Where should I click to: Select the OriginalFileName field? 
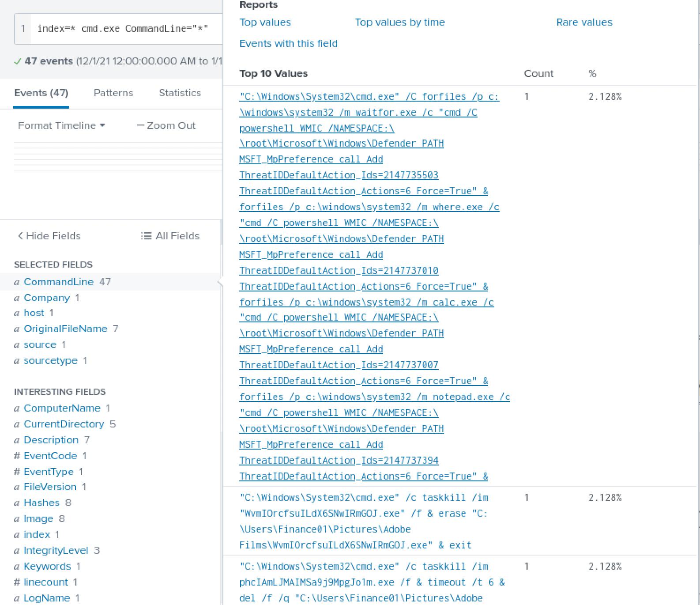point(65,329)
